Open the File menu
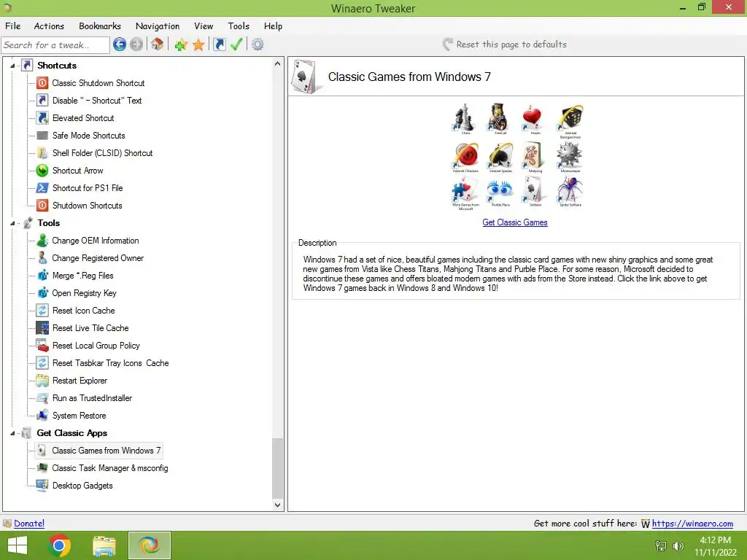Image resolution: width=747 pixels, height=560 pixels. (x=13, y=26)
